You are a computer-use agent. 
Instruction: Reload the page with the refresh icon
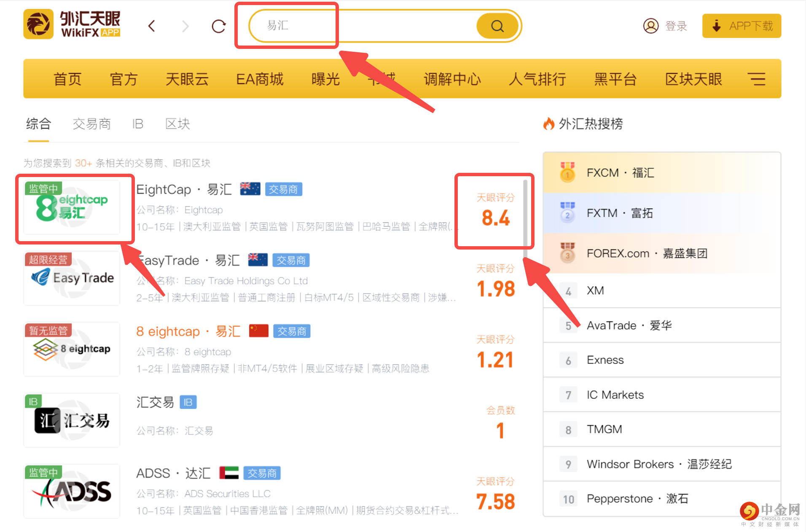coord(219,26)
